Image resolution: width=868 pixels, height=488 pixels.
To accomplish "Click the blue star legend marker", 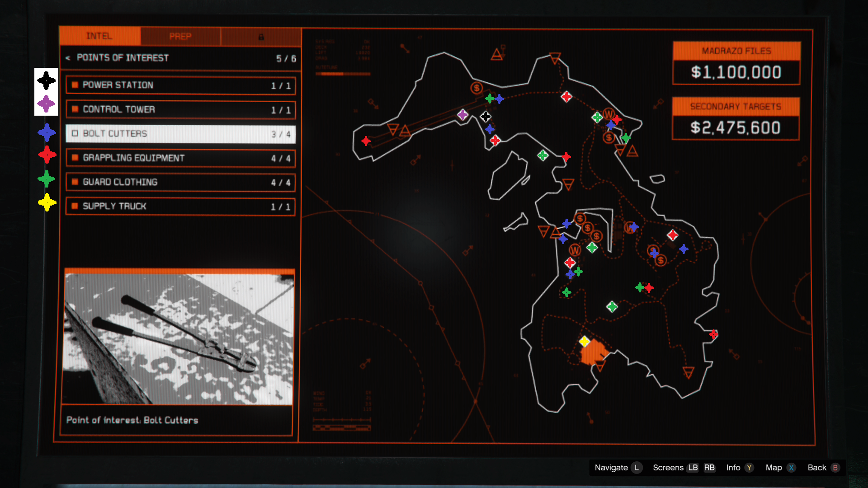I will (47, 133).
